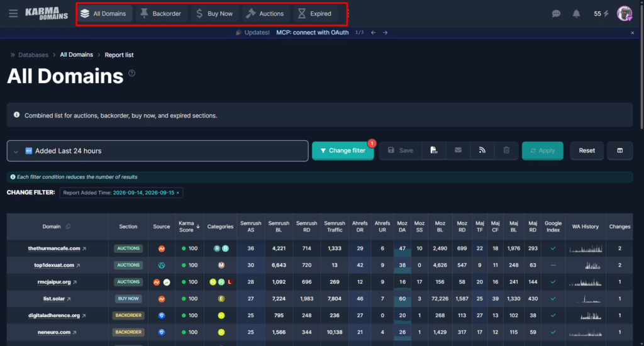644x346 pixels.
Task: Click the 55 credits lightning indicator
Action: point(601,14)
